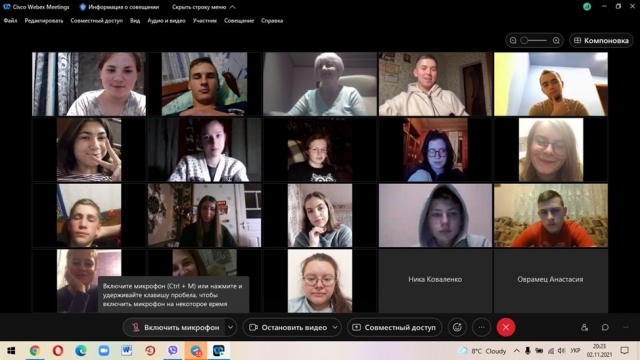This screenshot has width=640, height=360.
Task: Open the Редактировать menu
Action: tap(44, 20)
